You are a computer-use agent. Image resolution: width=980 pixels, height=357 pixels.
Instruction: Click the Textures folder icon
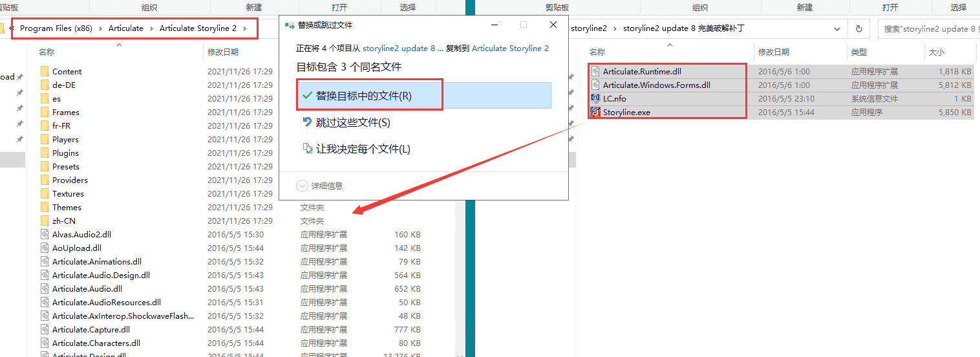[x=44, y=193]
